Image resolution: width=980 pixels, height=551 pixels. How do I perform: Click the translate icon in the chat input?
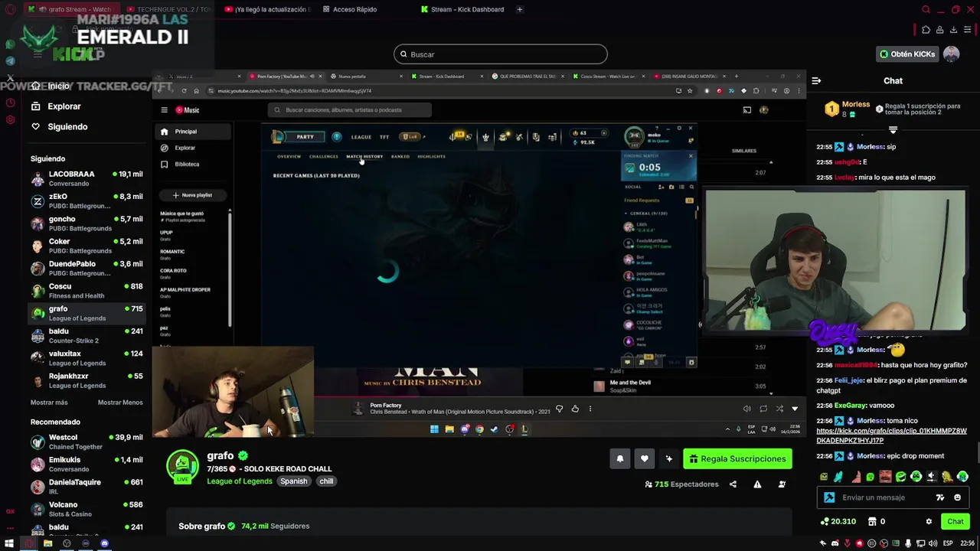940,497
